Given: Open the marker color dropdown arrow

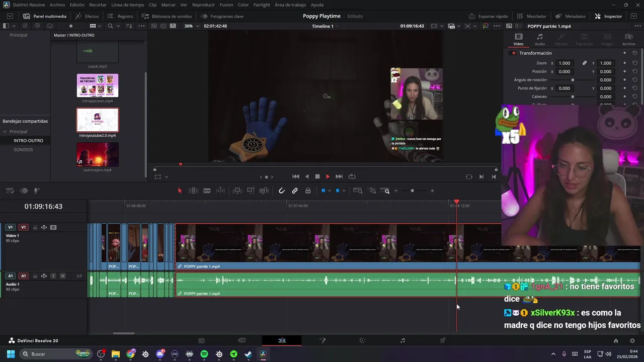Looking at the screenshot, I should tap(344, 191).
